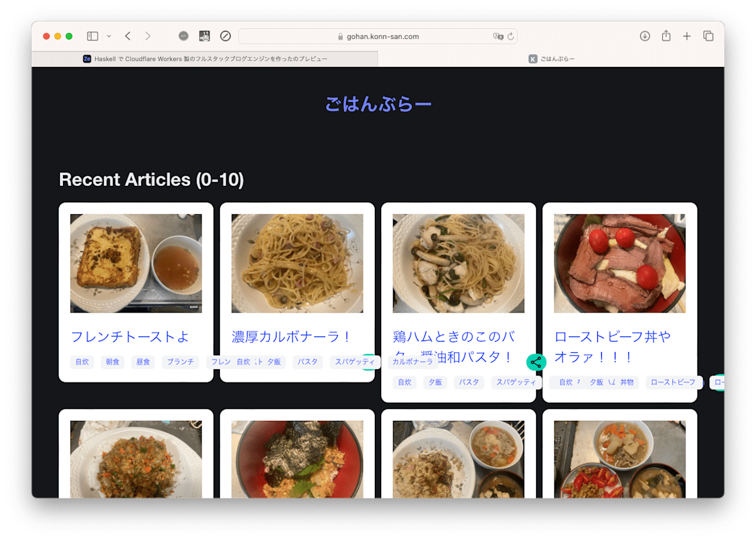The image size is (756, 540).
Task: Click the green share icon on card
Action: (536, 362)
